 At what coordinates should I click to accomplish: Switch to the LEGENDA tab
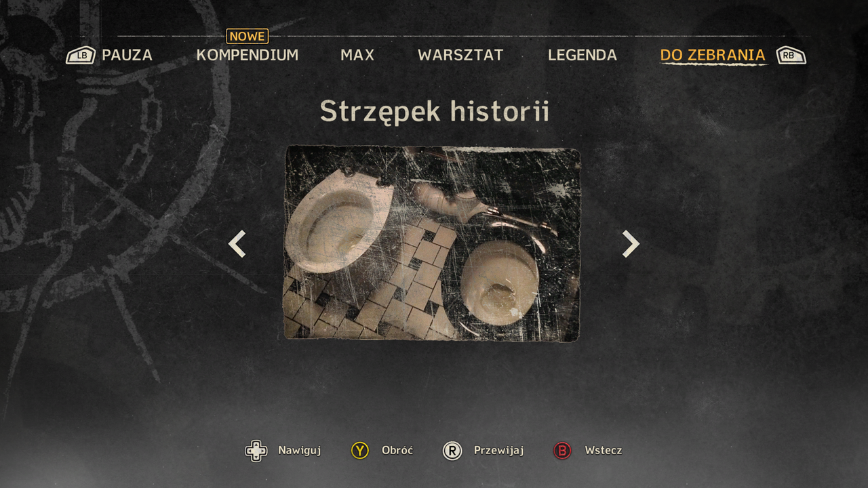[583, 56]
